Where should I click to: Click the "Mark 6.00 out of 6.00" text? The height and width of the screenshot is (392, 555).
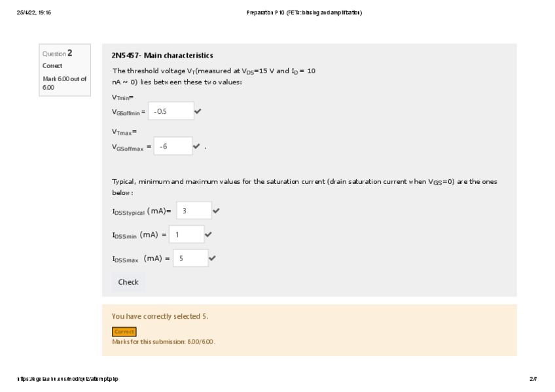click(x=64, y=82)
